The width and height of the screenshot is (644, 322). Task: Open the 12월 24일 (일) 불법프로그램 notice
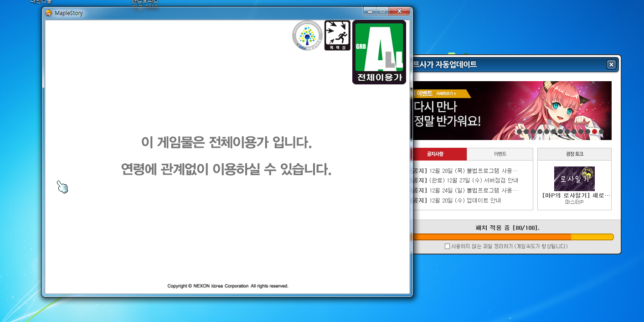click(465, 190)
